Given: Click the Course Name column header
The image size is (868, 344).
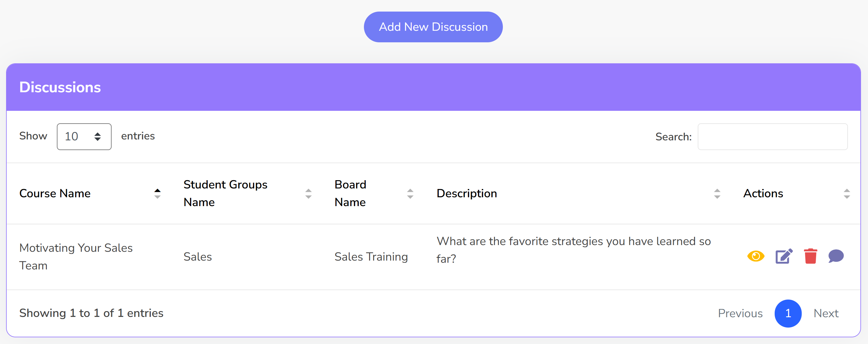Looking at the screenshot, I should (x=55, y=194).
